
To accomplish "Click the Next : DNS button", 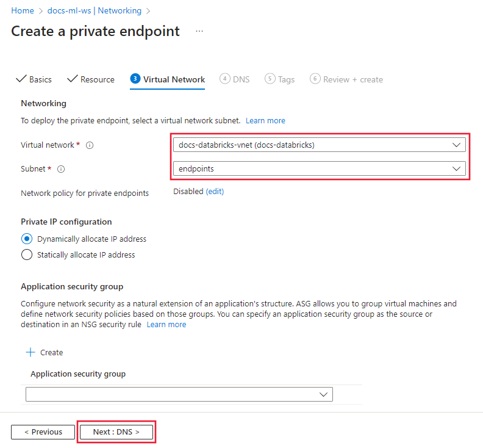I will (x=116, y=432).
